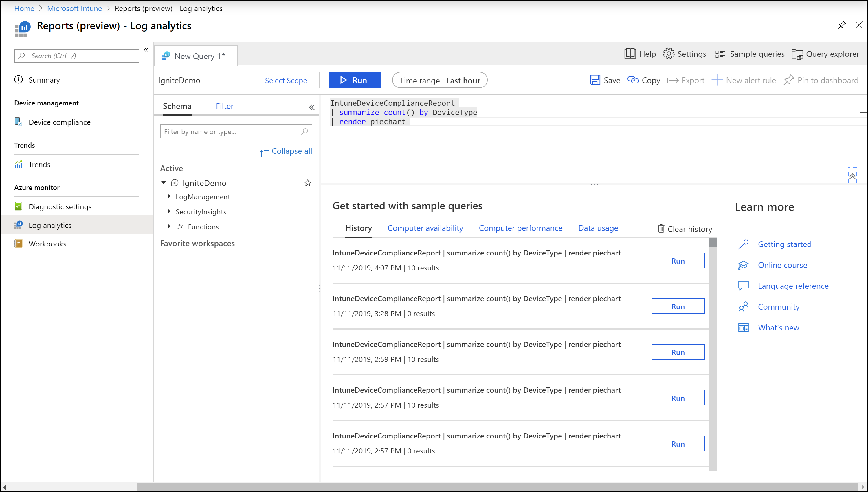Click the Time range Last hour dropdown
868x492 pixels.
tap(440, 80)
